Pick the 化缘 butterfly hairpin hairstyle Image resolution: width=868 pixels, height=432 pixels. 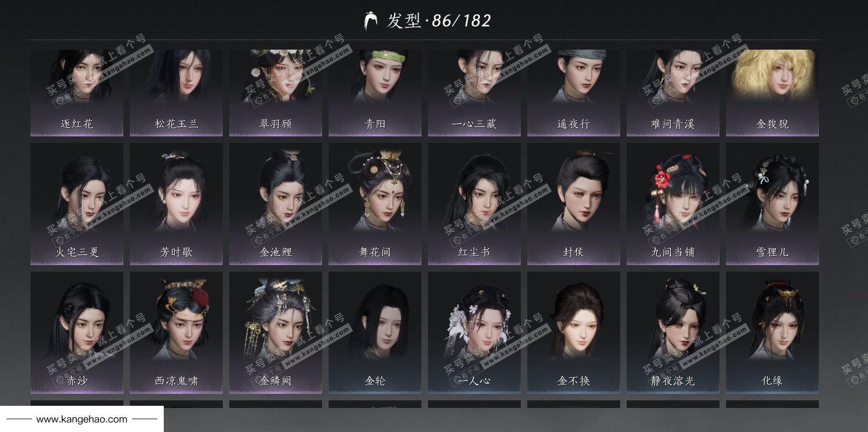tap(772, 333)
